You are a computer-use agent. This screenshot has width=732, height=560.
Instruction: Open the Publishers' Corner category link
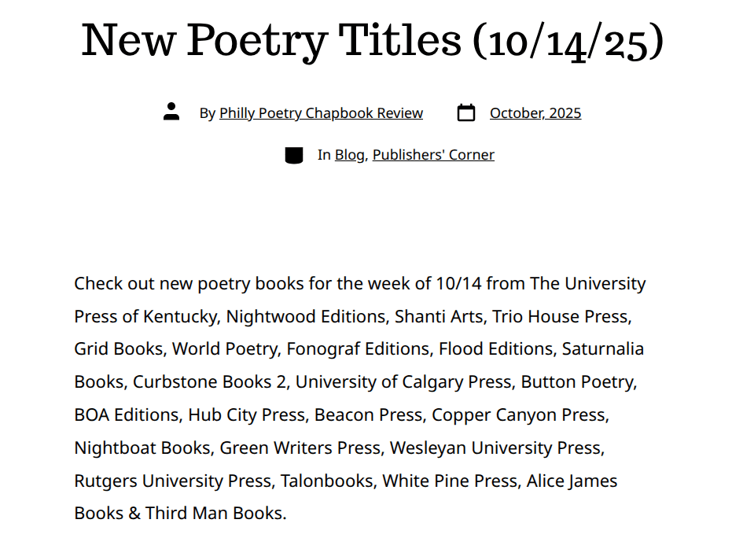point(433,155)
